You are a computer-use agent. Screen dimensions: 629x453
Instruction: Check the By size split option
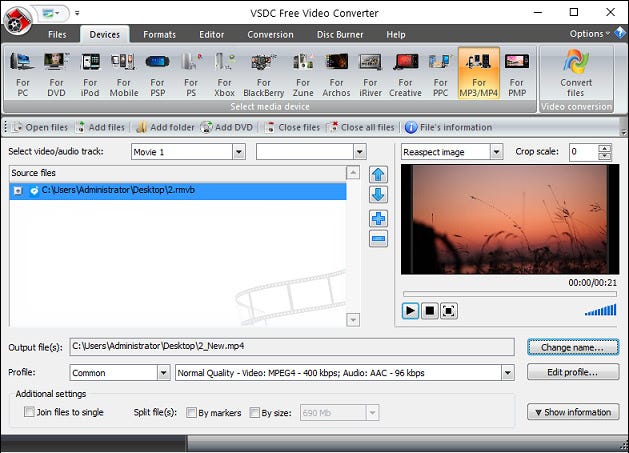pyautogui.click(x=254, y=412)
